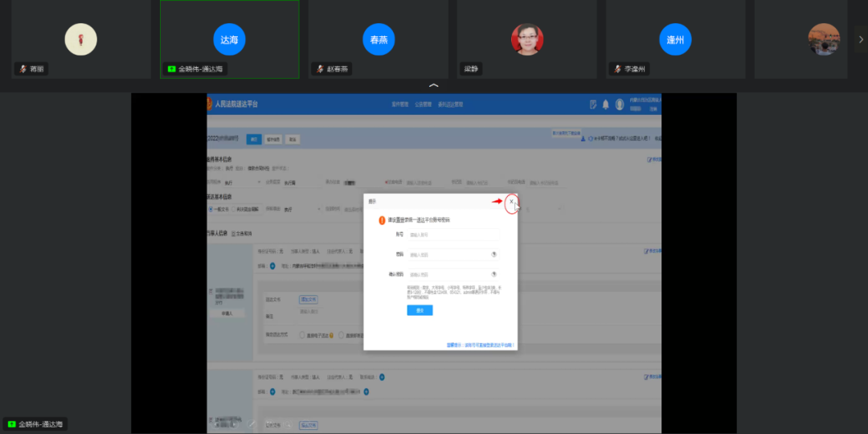
Task: Open the 案件管理 nav tab
Action: pos(399,104)
